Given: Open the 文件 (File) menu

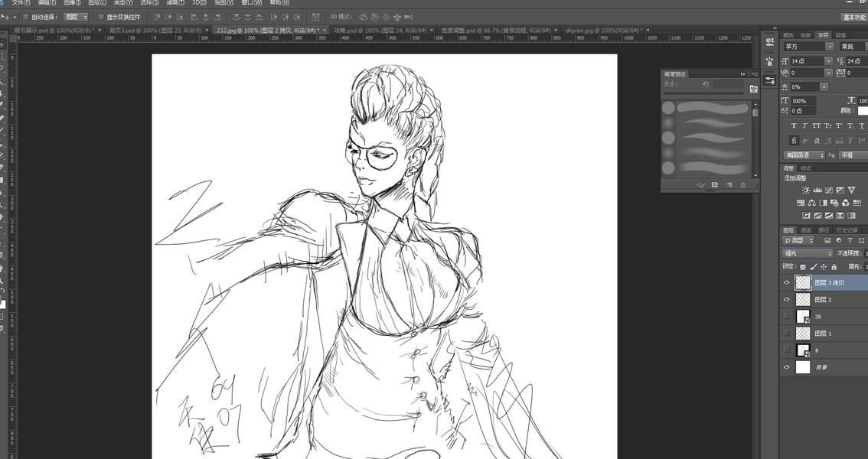Looking at the screenshot, I should (x=21, y=3).
